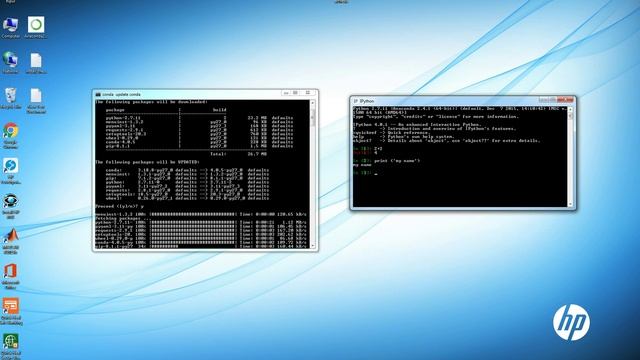Click the 'Total: 26.7 MB' line
The image size is (640, 360).
pos(238,154)
